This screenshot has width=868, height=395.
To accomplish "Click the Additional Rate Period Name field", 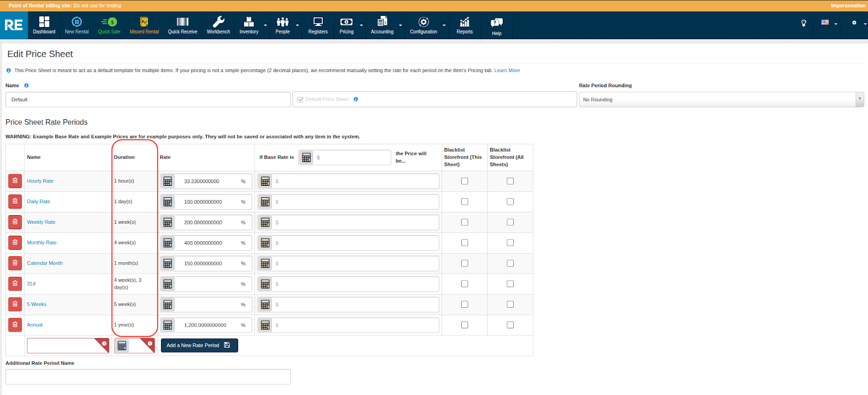I will 148,377.
